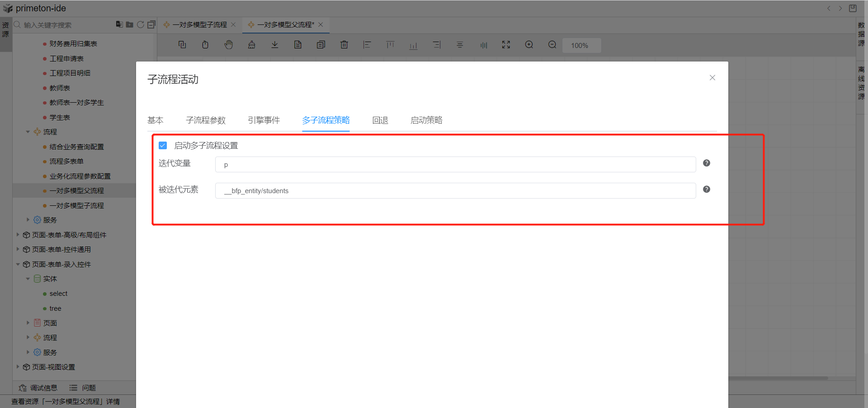This screenshot has height=408, width=868.
Task: Click the zoom in magnifier icon
Action: click(529, 45)
